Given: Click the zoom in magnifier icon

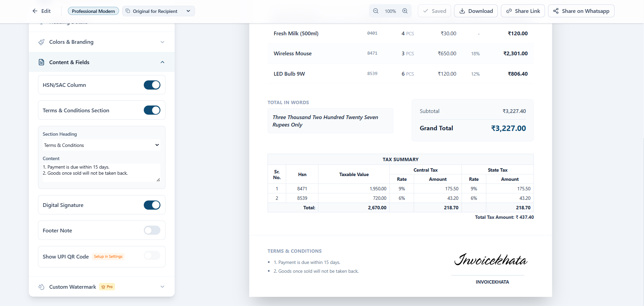Looking at the screenshot, I should (405, 11).
